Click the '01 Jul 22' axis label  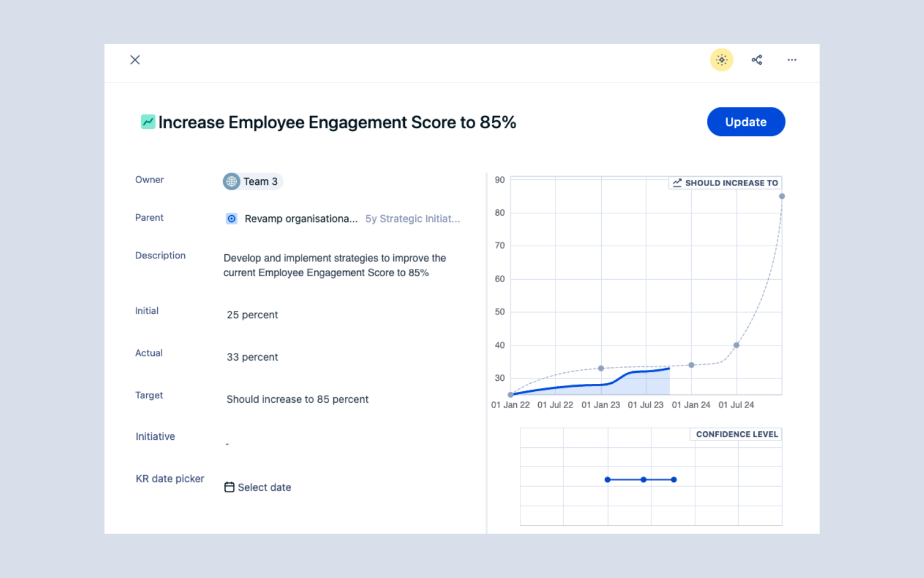(x=556, y=405)
